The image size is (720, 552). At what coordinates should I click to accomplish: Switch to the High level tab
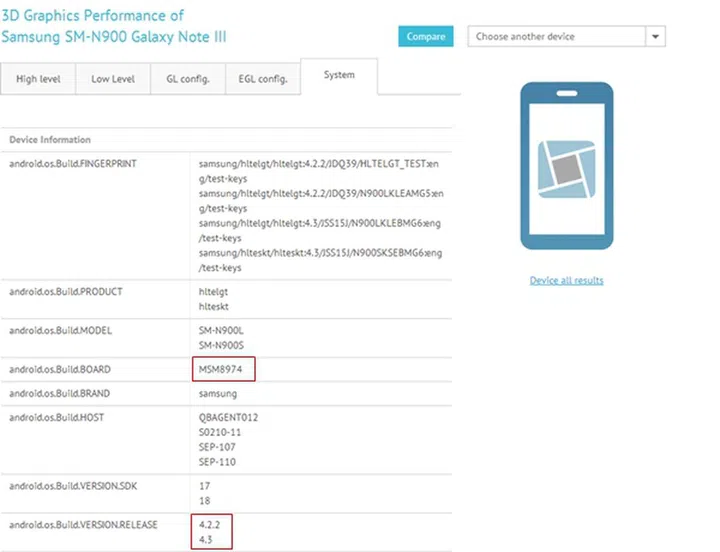[38, 79]
